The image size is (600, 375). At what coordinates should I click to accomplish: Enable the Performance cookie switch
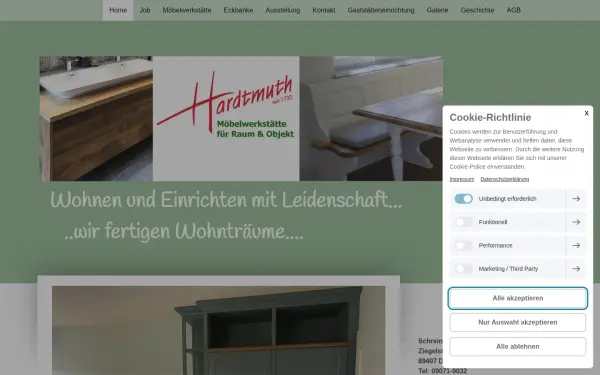coord(463,245)
